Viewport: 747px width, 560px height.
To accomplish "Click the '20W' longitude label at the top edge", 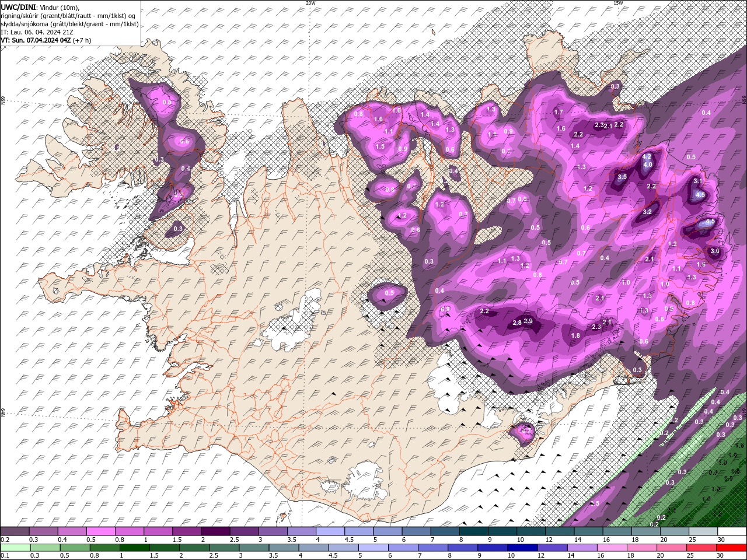I will (310, 3).
